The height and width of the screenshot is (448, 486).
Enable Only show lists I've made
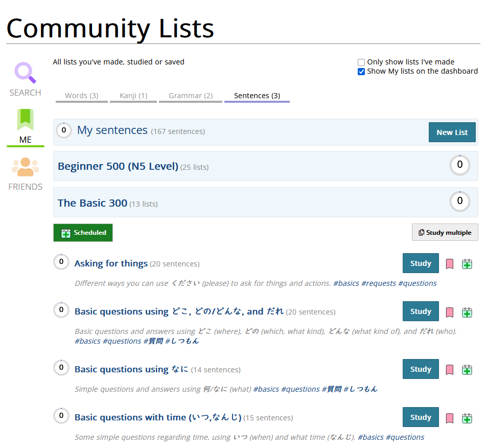361,62
